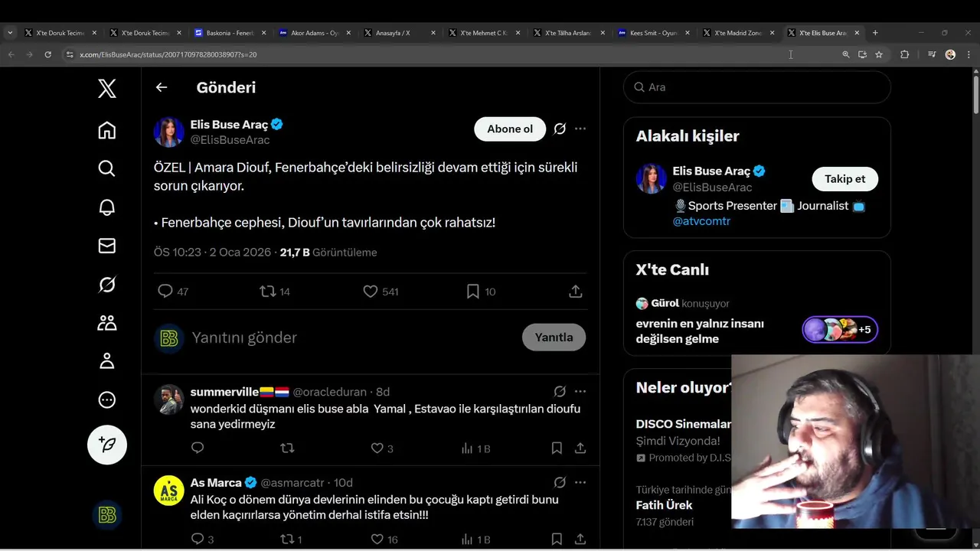Like the summerville comment with 3 likes
Viewport: 980px width, 551px height.
tap(377, 448)
